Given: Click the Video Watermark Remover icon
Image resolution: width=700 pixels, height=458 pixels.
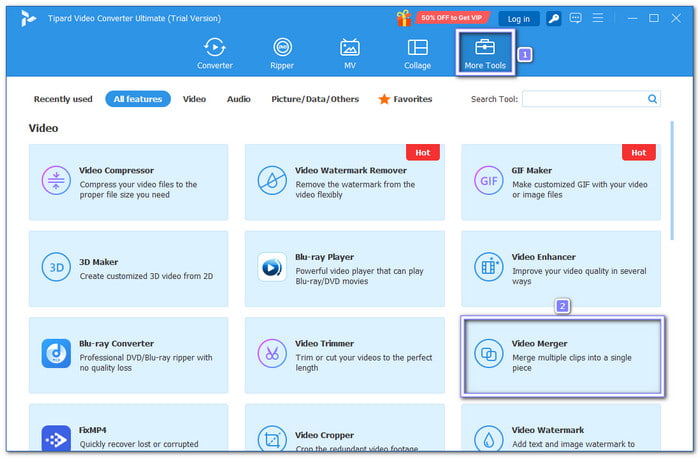Looking at the screenshot, I should (272, 181).
